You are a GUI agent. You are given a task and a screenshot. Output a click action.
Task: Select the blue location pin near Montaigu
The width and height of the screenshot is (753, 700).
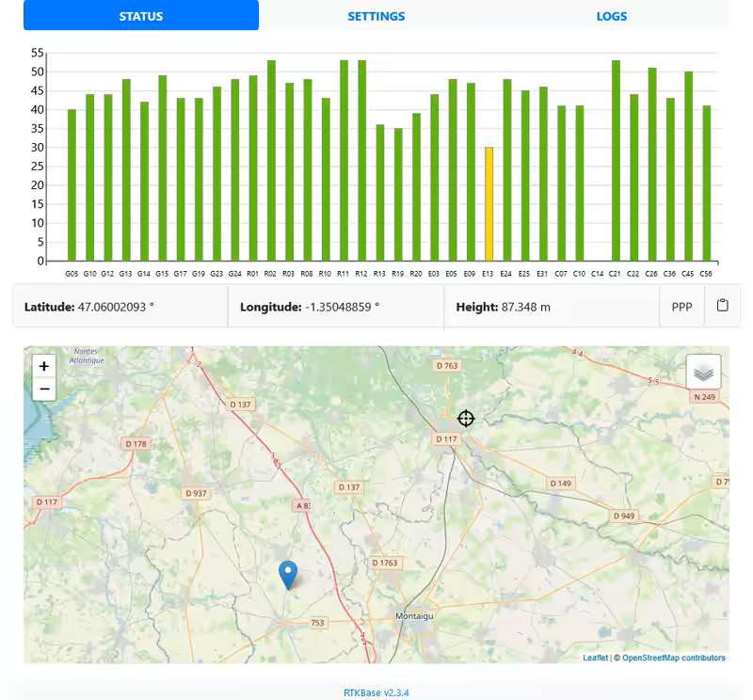pos(288,572)
